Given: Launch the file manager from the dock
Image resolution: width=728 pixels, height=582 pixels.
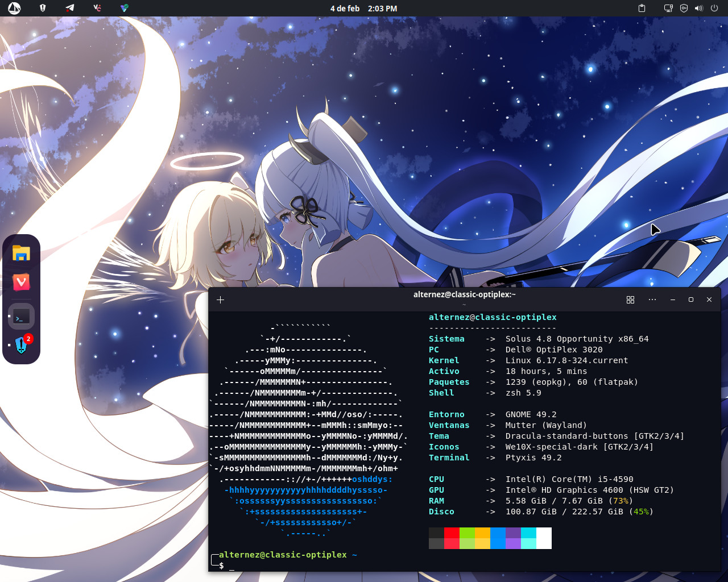Looking at the screenshot, I should coord(21,253).
